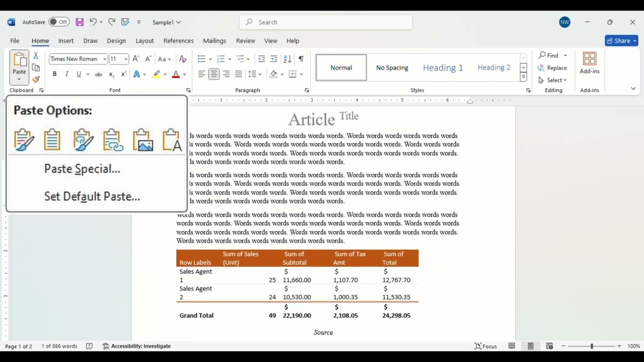Click the Redo arrow
The height and width of the screenshot is (362, 644).
112,22
